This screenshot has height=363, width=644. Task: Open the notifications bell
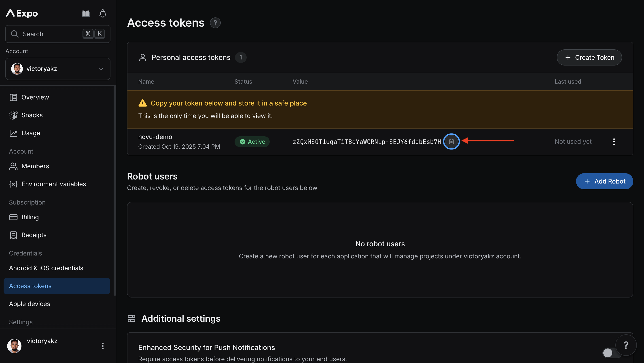click(102, 13)
